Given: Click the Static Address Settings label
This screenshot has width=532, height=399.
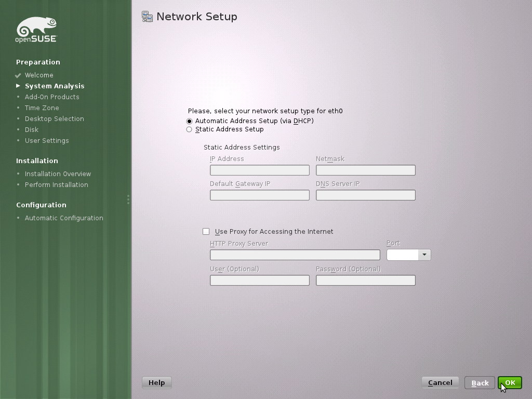Looking at the screenshot, I should pos(242,147).
